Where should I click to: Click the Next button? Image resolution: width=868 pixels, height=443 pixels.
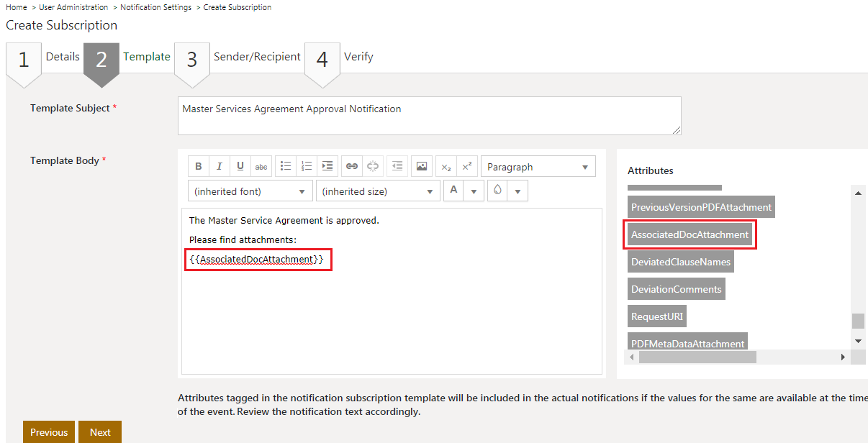click(100, 432)
